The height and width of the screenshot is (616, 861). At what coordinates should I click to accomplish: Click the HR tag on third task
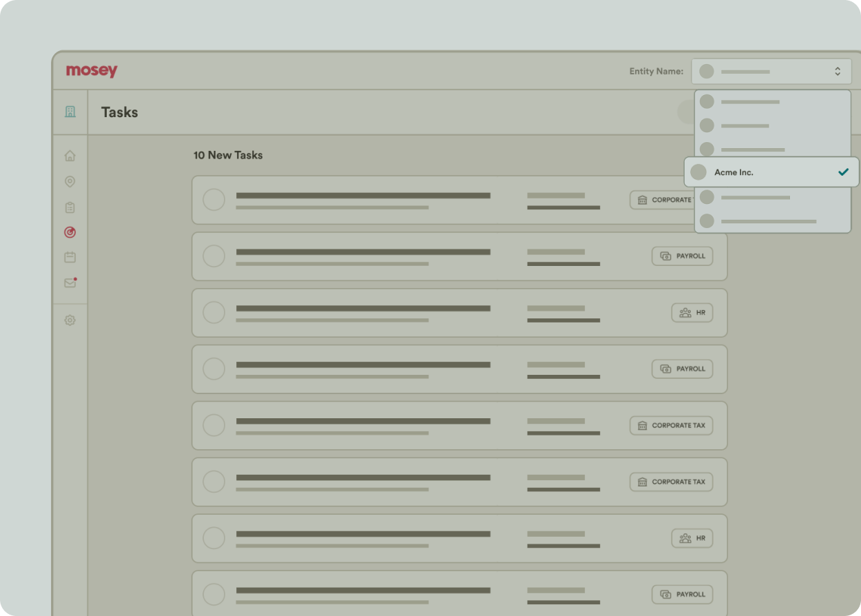(x=692, y=313)
